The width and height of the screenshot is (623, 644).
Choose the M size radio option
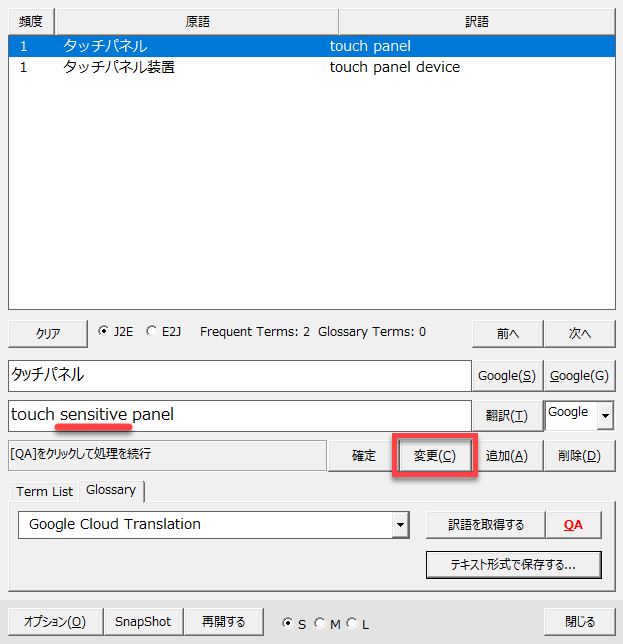click(320, 623)
